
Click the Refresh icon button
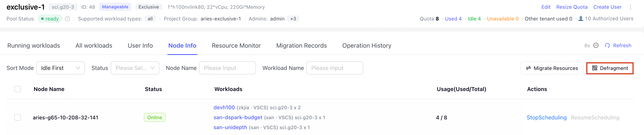[x=607, y=45]
